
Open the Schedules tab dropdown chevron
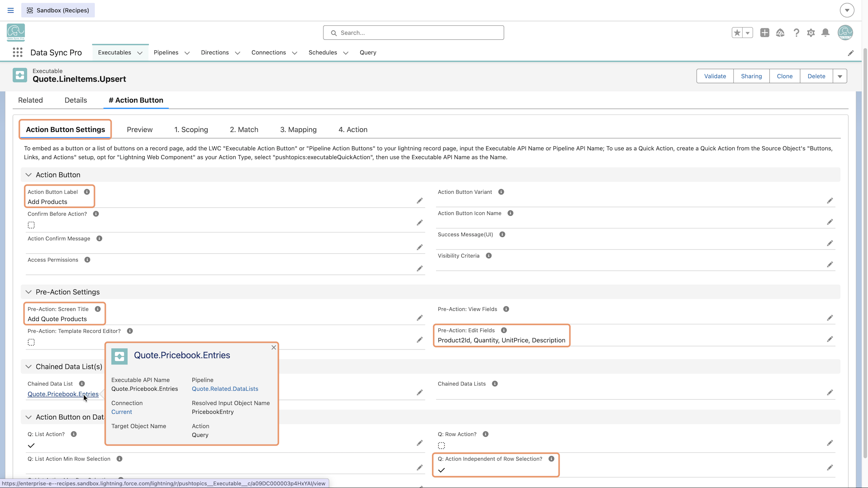coord(346,53)
